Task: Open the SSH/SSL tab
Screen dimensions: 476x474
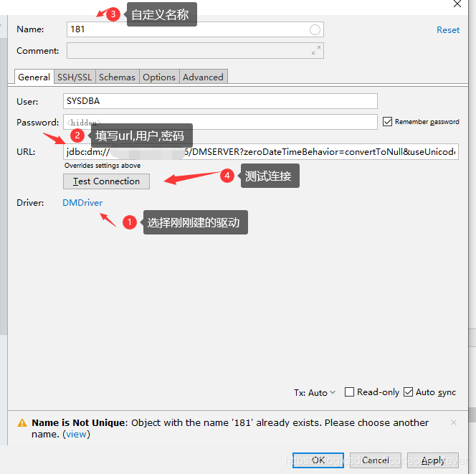Action: (75, 77)
